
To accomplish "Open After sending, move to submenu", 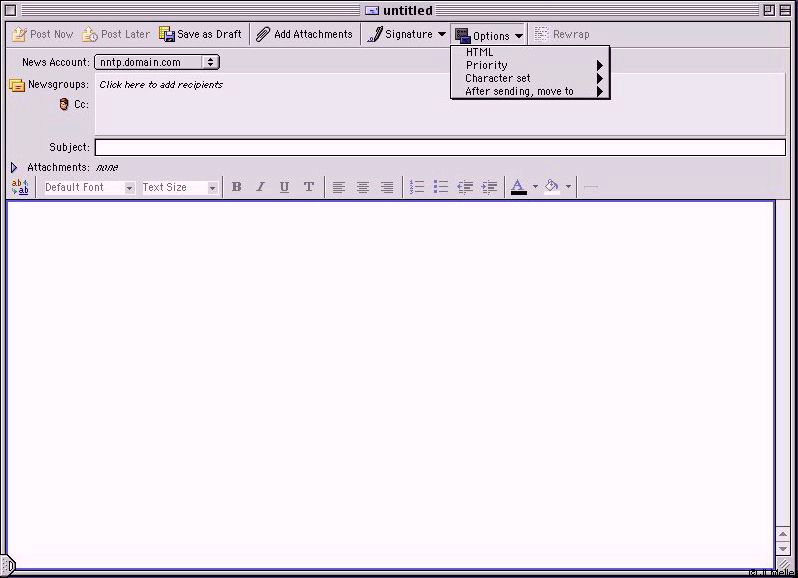I will click(530, 92).
